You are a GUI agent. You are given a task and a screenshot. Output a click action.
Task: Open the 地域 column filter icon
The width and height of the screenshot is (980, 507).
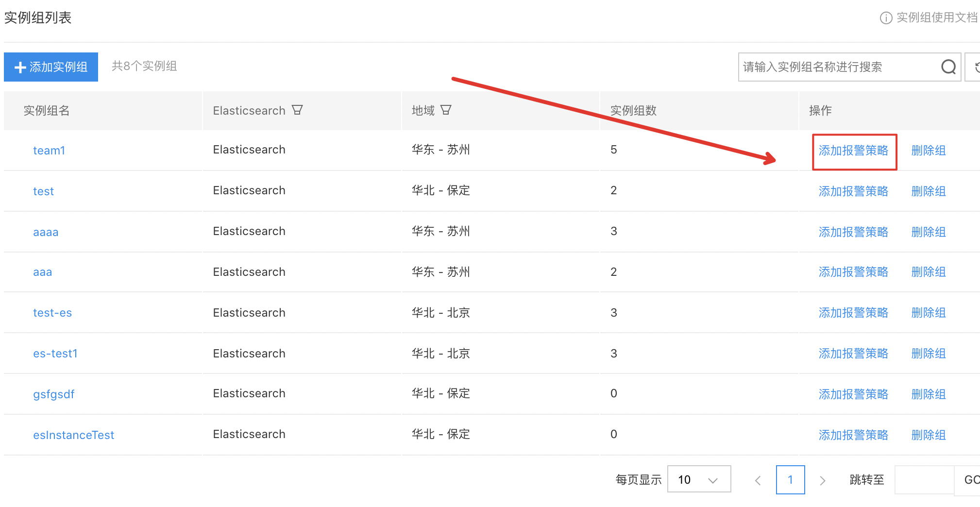446,110
